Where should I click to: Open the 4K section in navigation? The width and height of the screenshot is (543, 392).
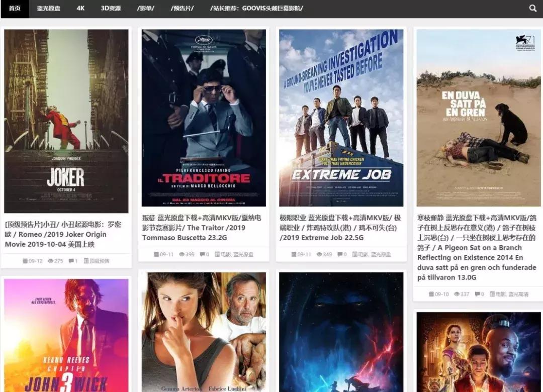pyautogui.click(x=80, y=9)
